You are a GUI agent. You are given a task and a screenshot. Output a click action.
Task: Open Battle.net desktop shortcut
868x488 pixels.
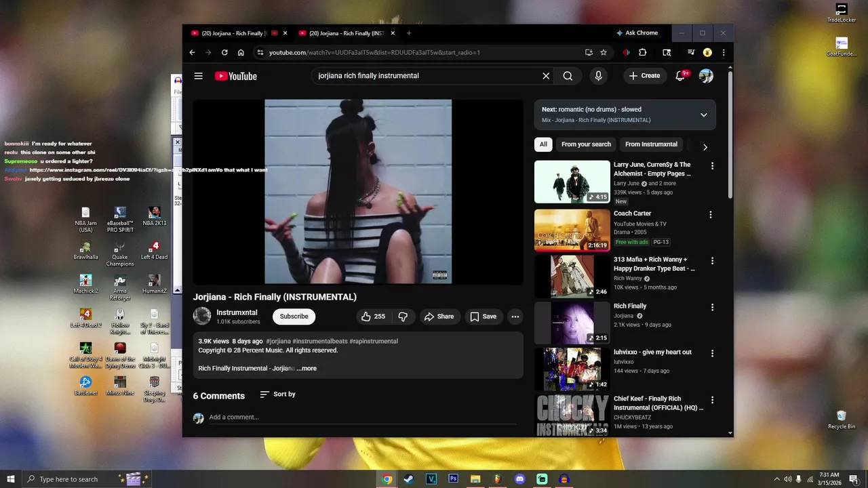coord(85,386)
